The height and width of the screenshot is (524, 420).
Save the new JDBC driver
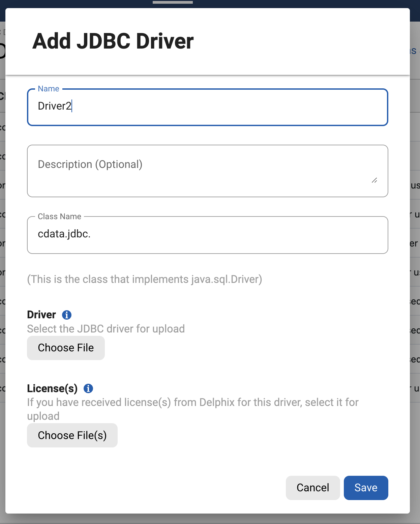pos(366,488)
